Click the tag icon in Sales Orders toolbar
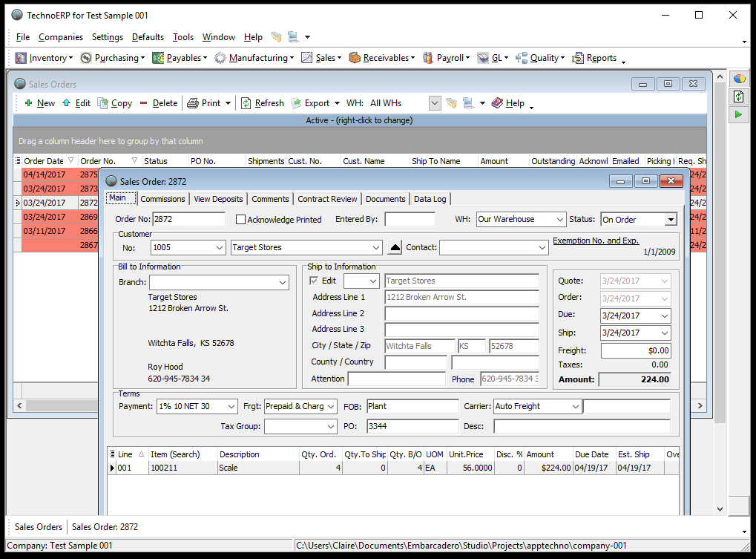Image resolution: width=756 pixels, height=559 pixels. click(x=451, y=103)
